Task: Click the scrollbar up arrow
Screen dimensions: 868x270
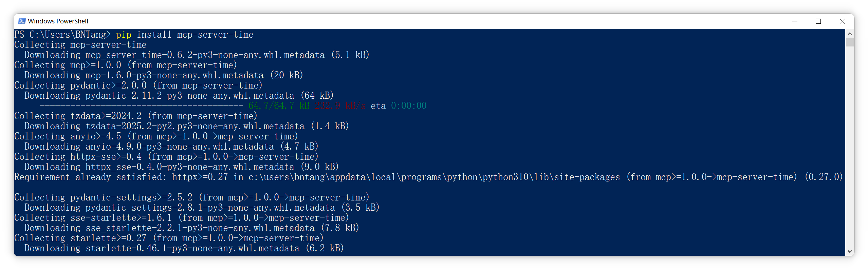Action: [x=850, y=34]
